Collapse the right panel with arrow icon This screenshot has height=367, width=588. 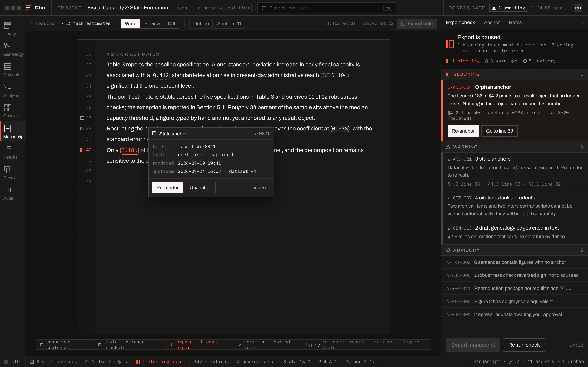(x=582, y=23)
